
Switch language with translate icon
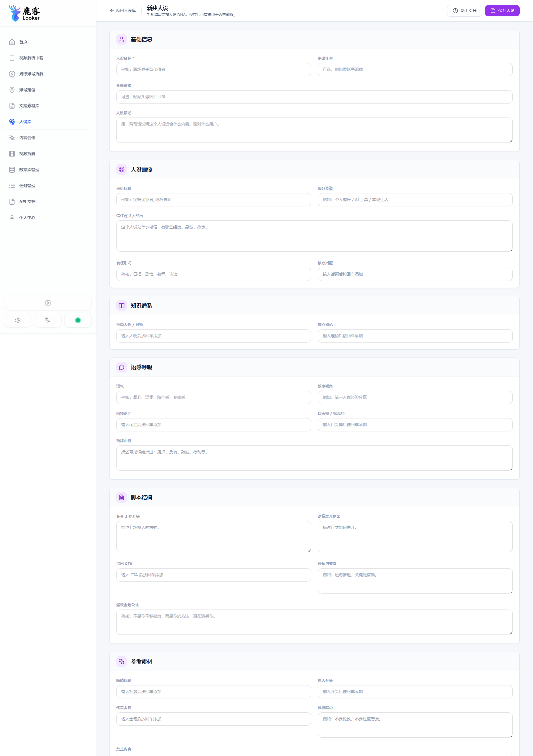(x=48, y=320)
